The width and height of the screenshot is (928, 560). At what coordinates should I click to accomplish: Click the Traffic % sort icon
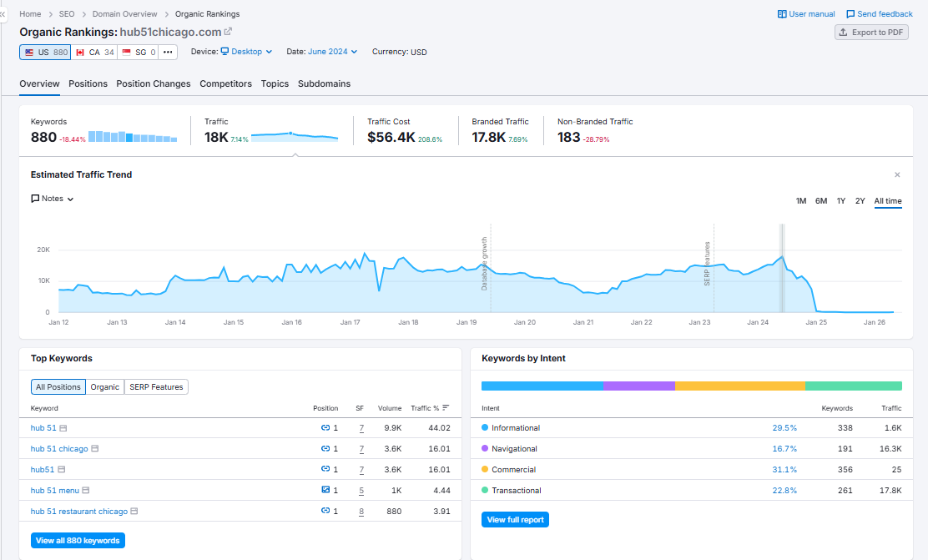(446, 407)
